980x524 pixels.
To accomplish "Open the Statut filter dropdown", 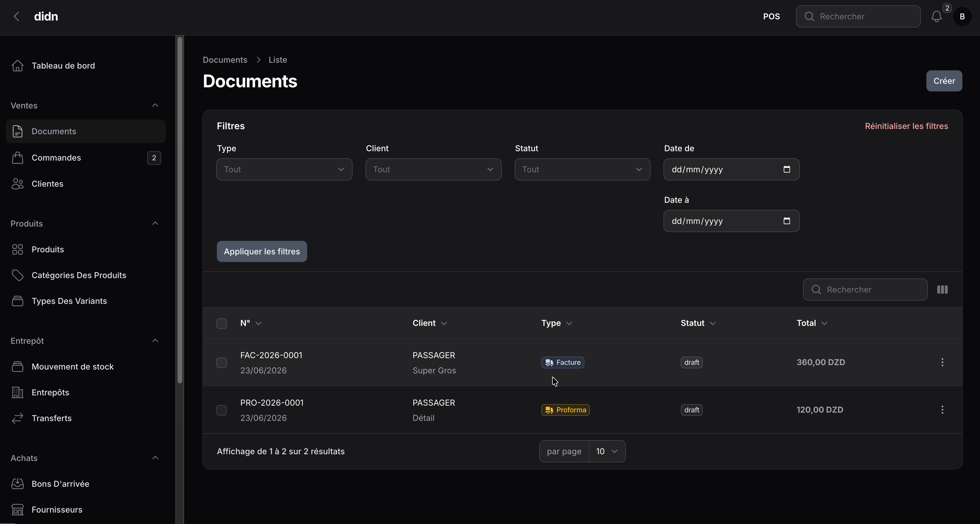I will 582,169.
